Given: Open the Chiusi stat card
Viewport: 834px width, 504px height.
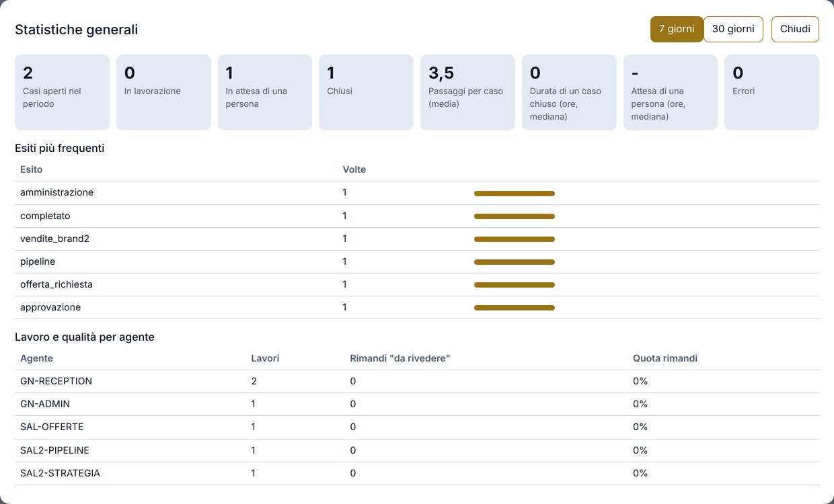Looking at the screenshot, I should pos(366,92).
